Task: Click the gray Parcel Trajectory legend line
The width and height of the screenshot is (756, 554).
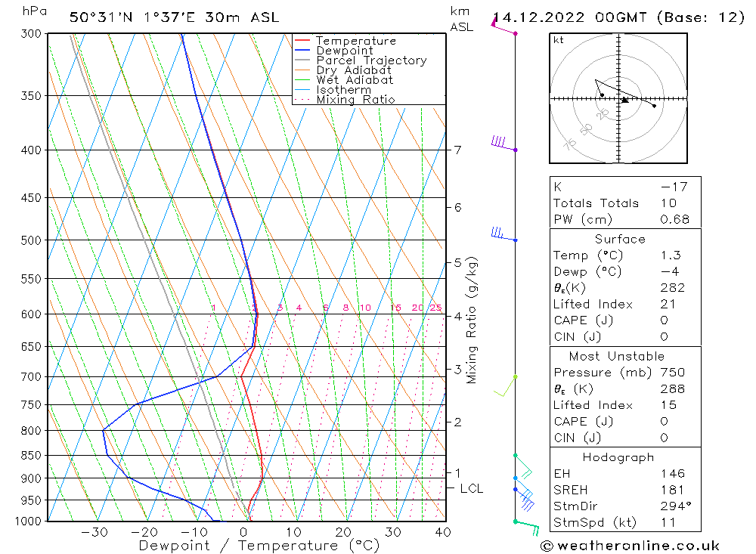Action: click(x=302, y=60)
